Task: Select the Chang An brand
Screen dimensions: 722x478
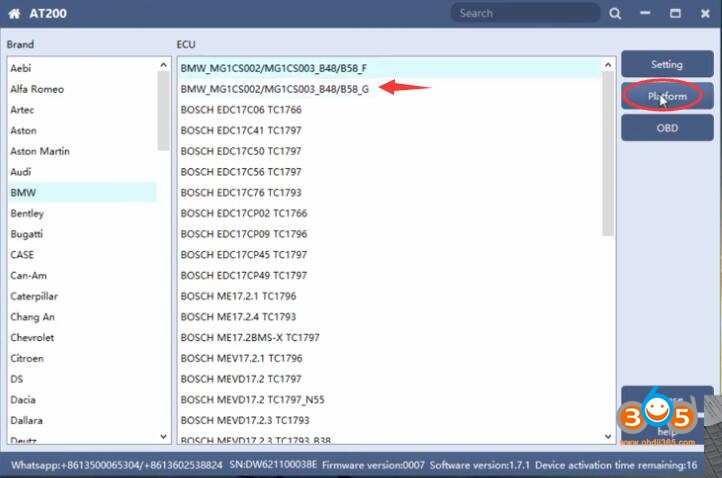Action: (x=82, y=317)
